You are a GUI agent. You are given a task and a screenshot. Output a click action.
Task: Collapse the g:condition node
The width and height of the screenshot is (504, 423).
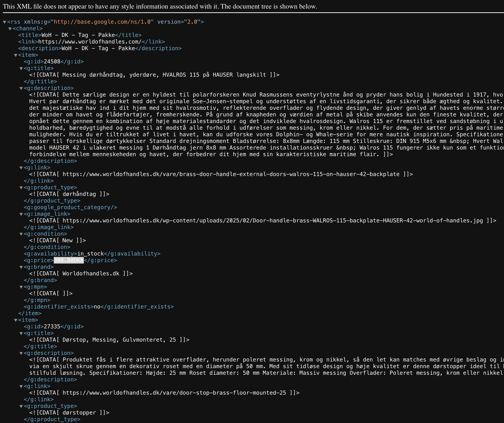[x=21, y=234]
